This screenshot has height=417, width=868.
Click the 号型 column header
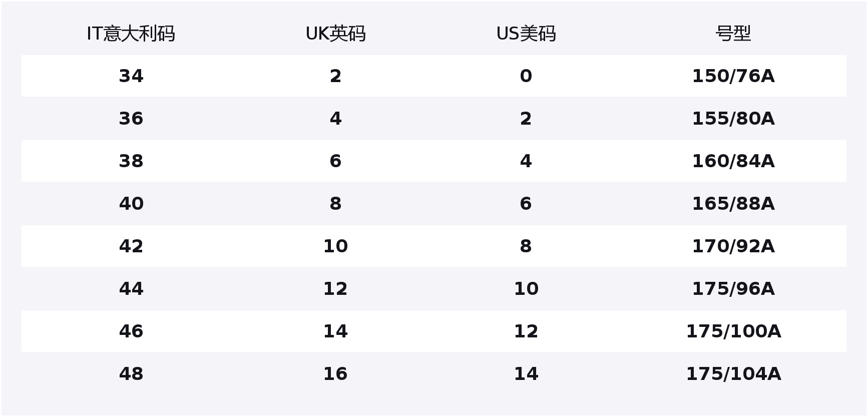coord(733,34)
